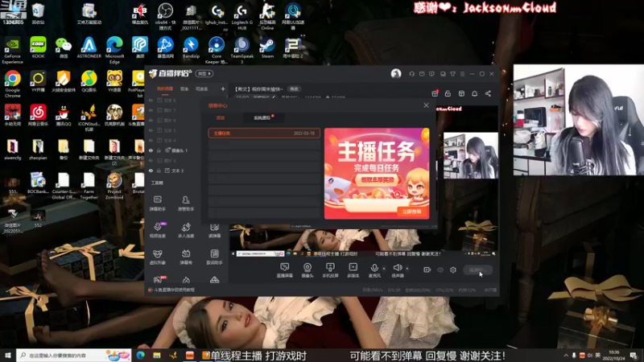644x362 pixels.
Task: Click the start-stream button at bottom right
Action: [x=477, y=269]
